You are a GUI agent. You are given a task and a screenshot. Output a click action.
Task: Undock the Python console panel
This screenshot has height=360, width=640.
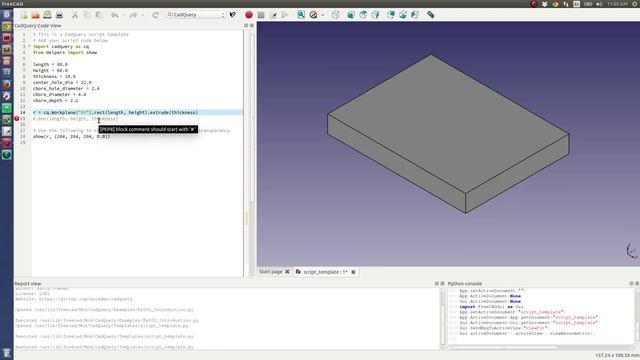(631, 283)
